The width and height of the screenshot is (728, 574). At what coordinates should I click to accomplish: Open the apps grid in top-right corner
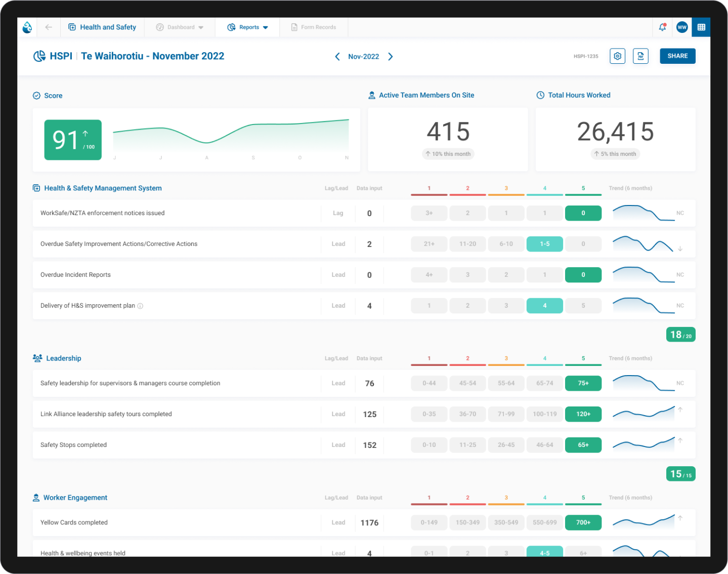(x=701, y=27)
